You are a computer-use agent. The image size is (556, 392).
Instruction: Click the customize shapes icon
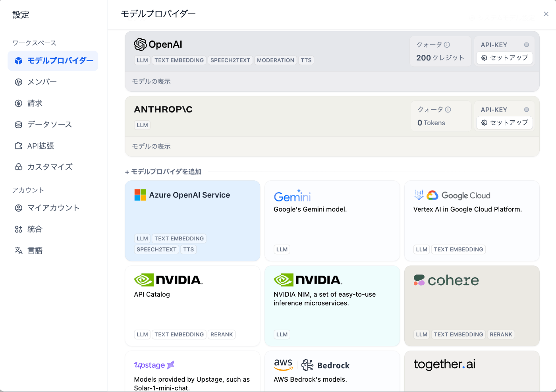click(x=19, y=167)
